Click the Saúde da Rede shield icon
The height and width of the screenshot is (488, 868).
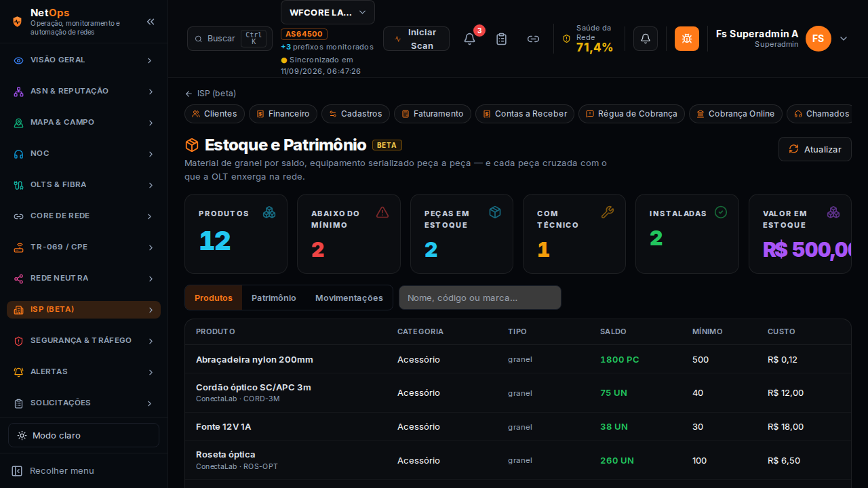tap(567, 39)
